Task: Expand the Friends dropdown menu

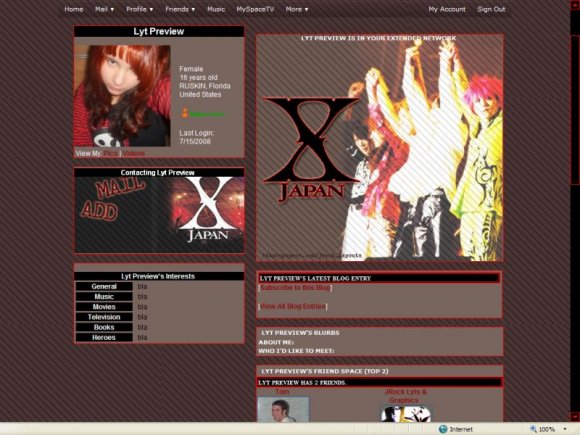Action: click(180, 9)
